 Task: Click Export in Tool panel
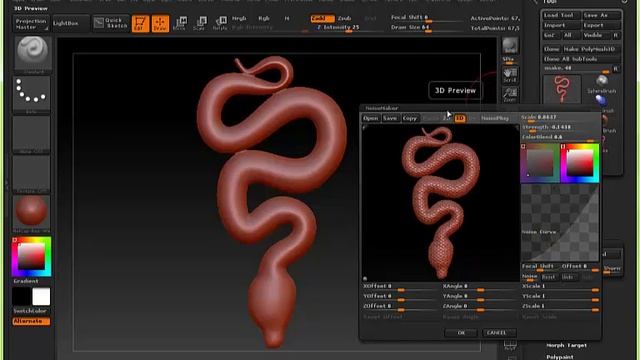601,25
